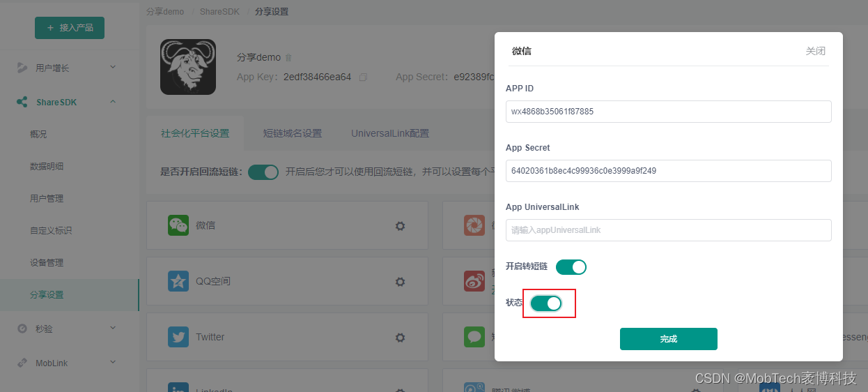Click the App UniversalLink input field
The width and height of the screenshot is (868, 392).
669,230
